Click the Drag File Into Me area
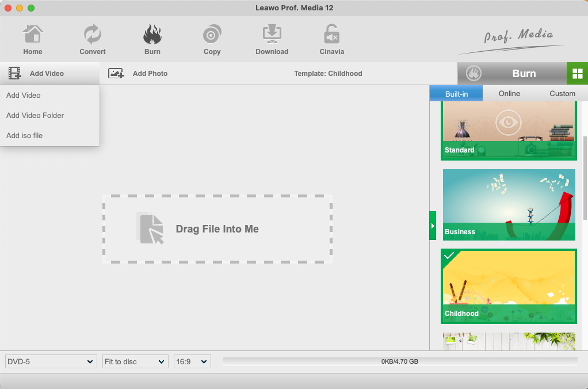 pyautogui.click(x=217, y=229)
